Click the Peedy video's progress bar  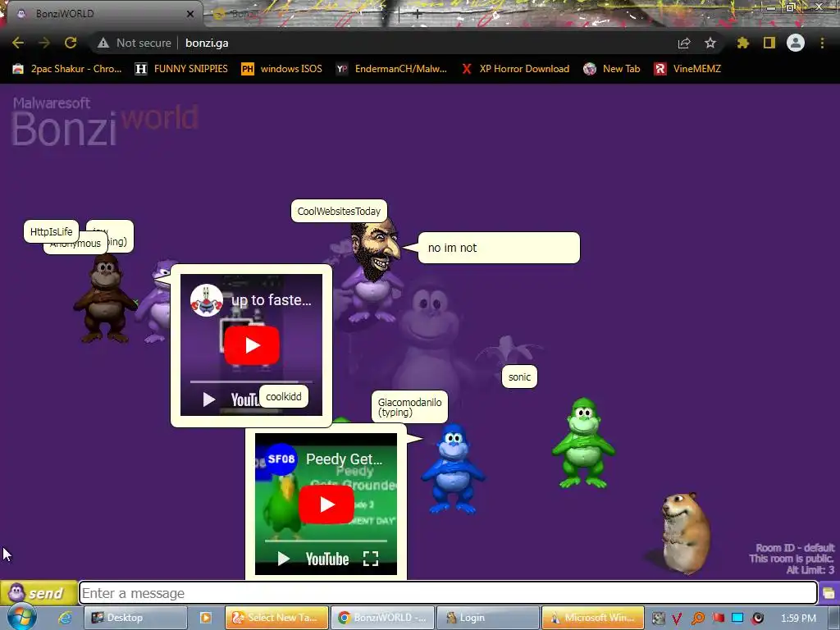pos(326,541)
